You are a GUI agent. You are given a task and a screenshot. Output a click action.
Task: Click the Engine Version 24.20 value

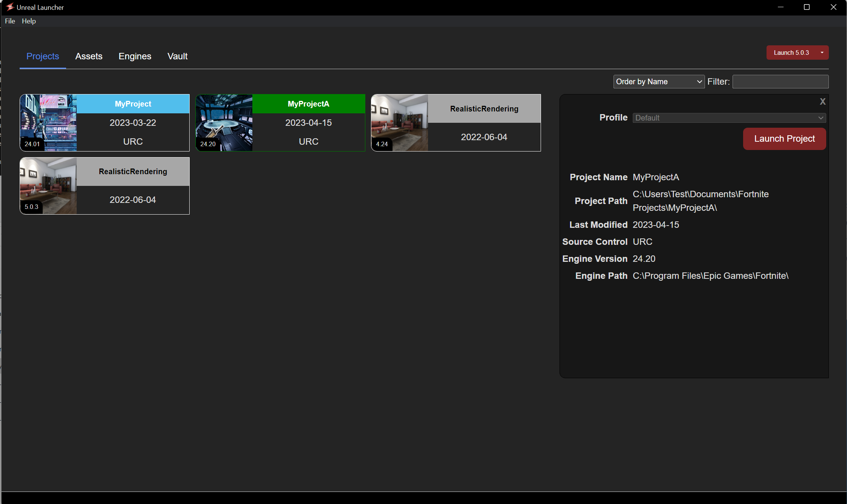coord(644,259)
